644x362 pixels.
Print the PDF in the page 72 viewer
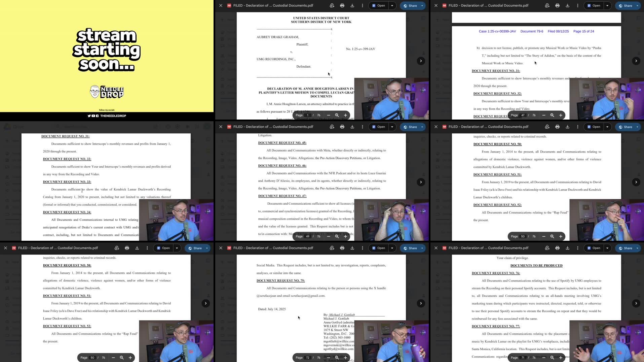pyautogui.click(x=342, y=248)
